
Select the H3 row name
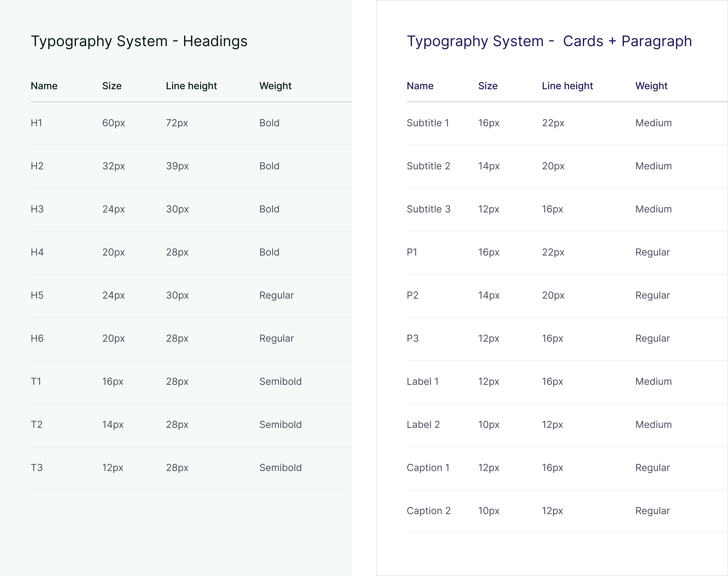coord(37,209)
